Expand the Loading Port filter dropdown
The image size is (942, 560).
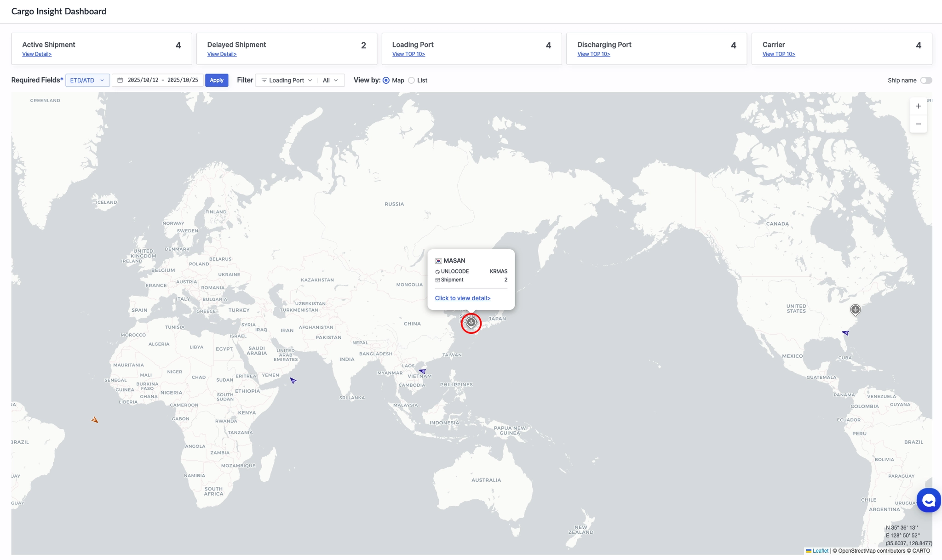point(287,80)
